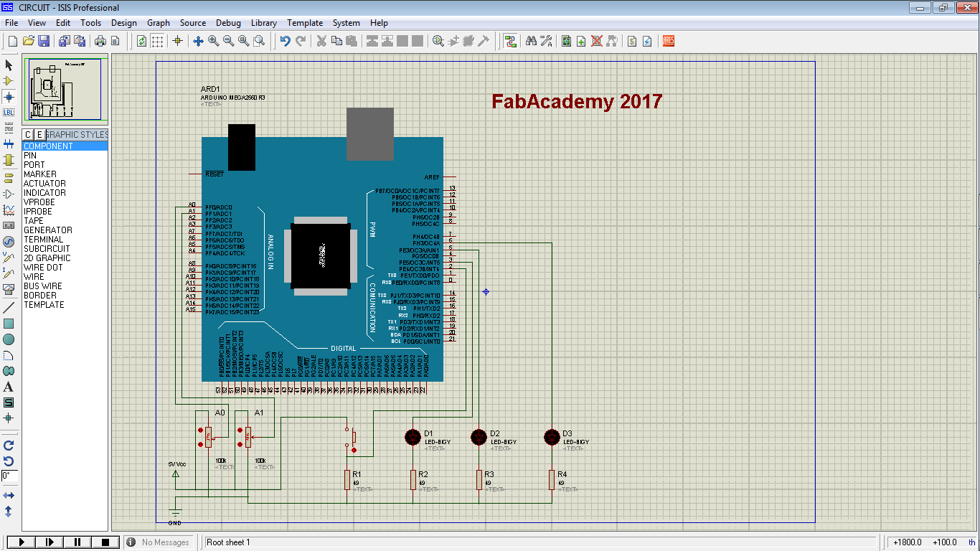Remove current sheet icon
Screen dimensions: 980x551
point(596,41)
